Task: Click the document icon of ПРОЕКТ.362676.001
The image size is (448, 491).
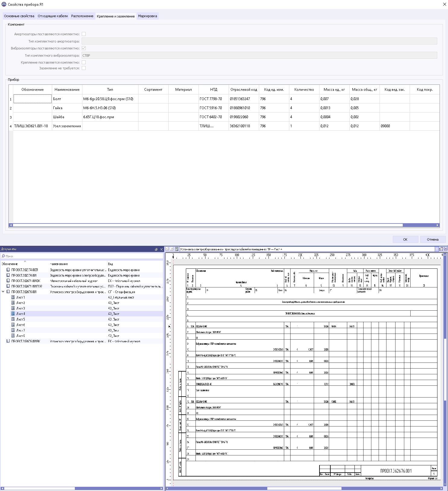Action: pyautogui.click(x=8, y=292)
